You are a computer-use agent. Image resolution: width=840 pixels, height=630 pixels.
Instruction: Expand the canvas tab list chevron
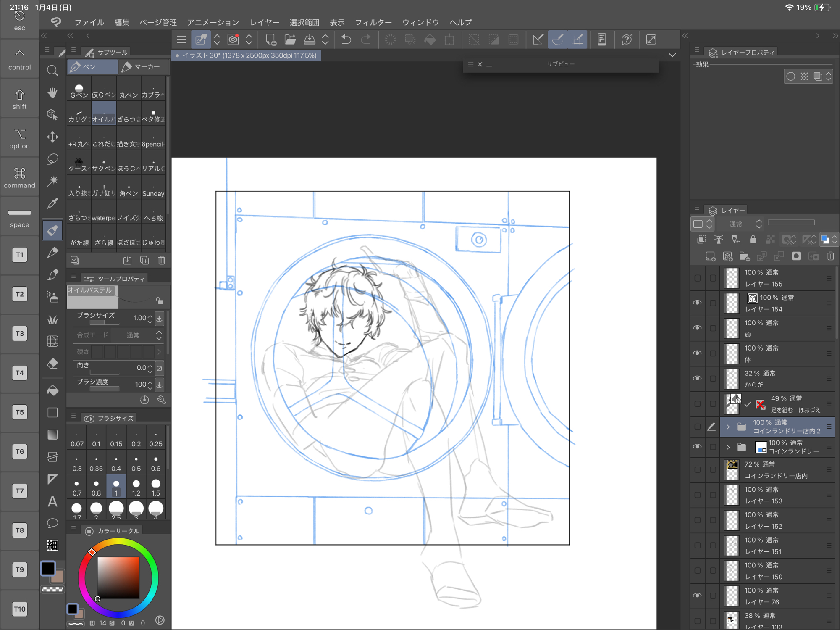coord(672,55)
